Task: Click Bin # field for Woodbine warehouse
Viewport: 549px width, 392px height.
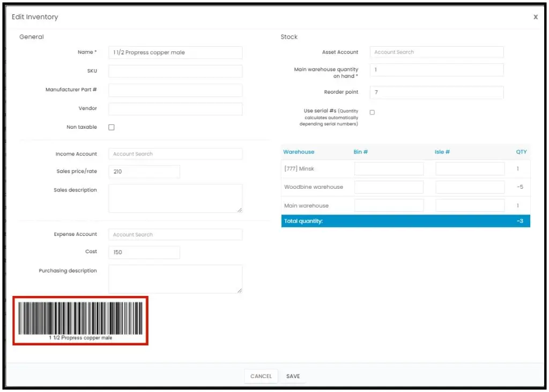Action: (389, 187)
